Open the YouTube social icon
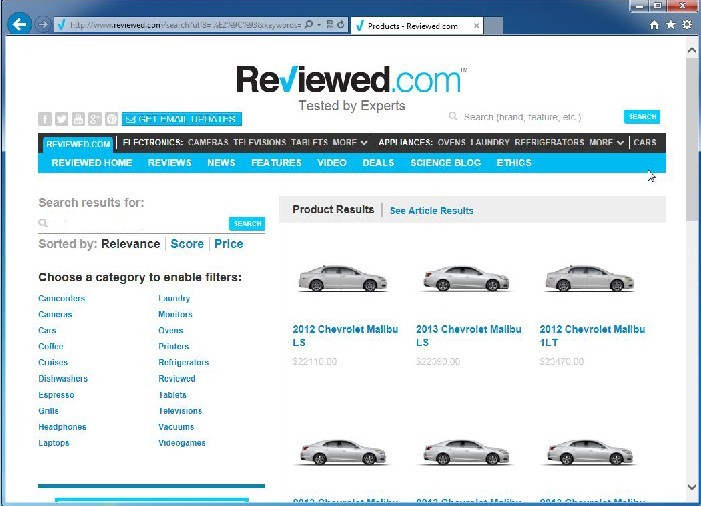 [x=78, y=119]
